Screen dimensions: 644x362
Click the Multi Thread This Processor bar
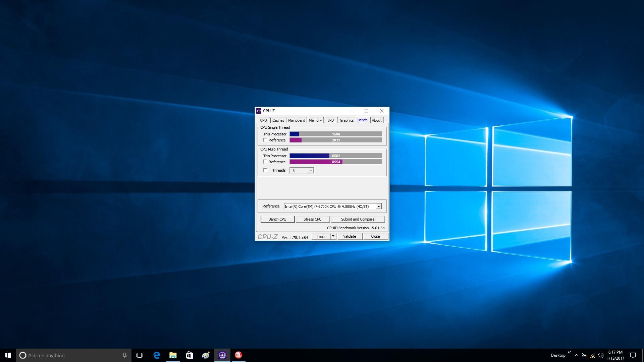pyautogui.click(x=336, y=156)
